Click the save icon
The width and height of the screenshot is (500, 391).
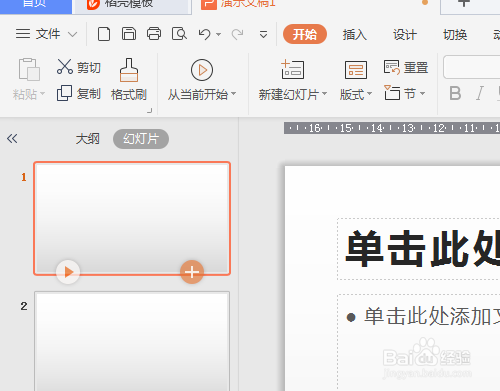(129, 34)
